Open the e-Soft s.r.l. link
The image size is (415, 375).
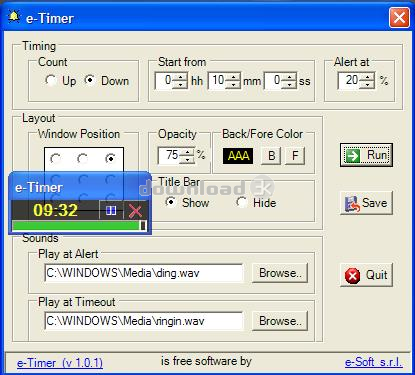[x=374, y=362]
